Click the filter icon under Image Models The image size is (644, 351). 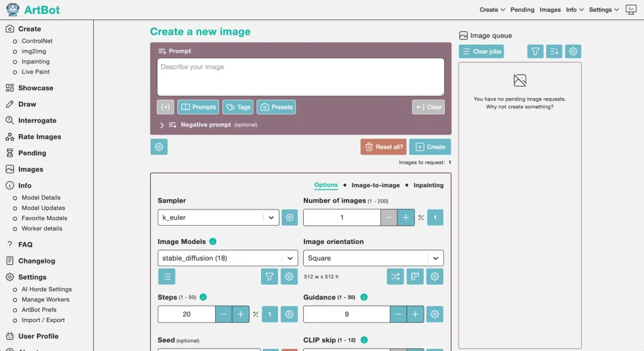269,276
